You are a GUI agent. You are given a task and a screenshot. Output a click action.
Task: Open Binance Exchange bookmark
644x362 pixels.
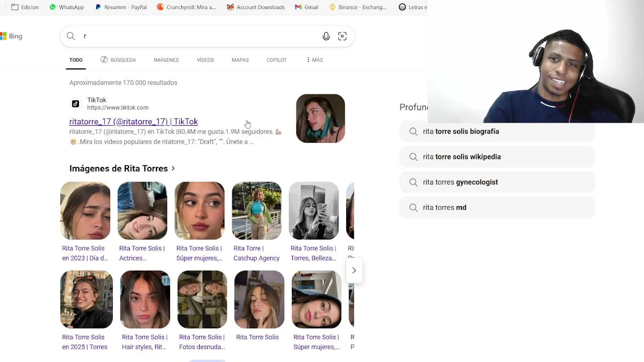[358, 7]
